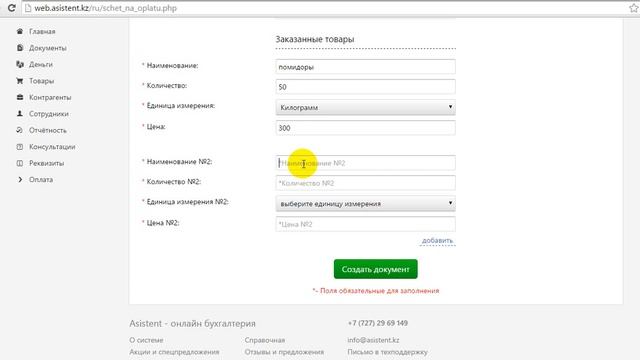Viewport: 640px width, 360px height.
Task: Click the Наименование field with помидоры
Action: coord(365,67)
